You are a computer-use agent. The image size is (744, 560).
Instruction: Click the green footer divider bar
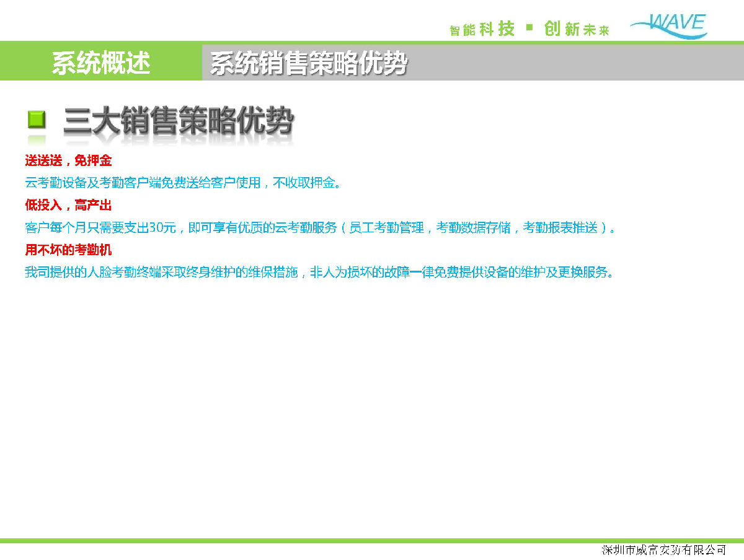click(372, 541)
